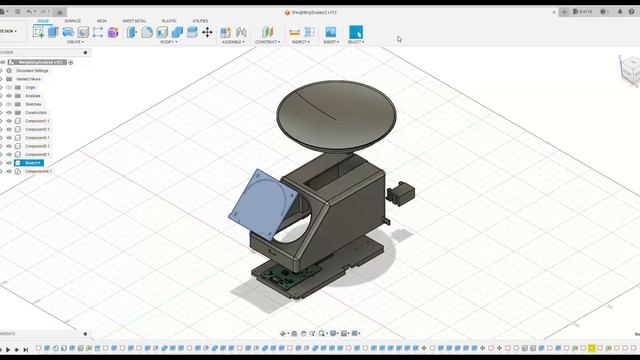Viewport: 640px width, 360px height.
Task: Open the Design workspace switcher dropdown
Action: 9,31
